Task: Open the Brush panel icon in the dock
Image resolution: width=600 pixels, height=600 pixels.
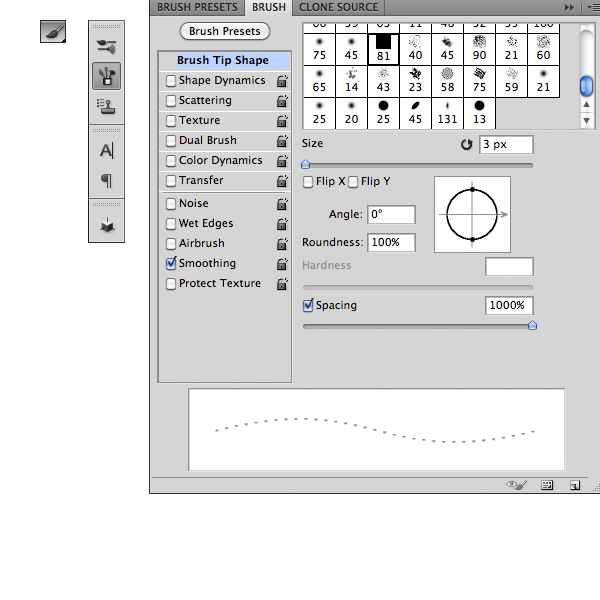Action: click(106, 75)
